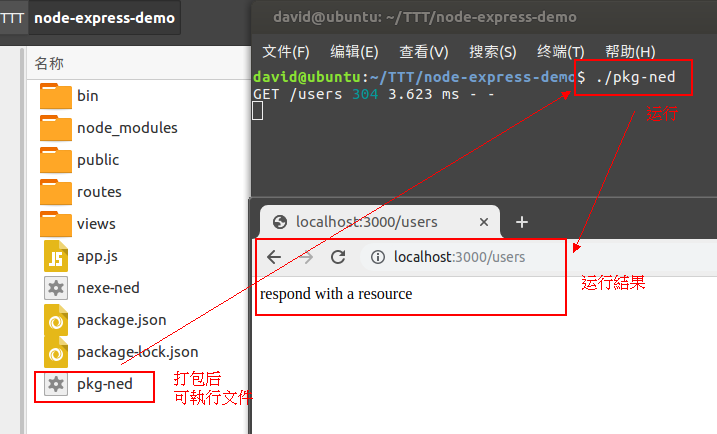Click the browser back arrow
717x434 pixels.
click(274, 257)
